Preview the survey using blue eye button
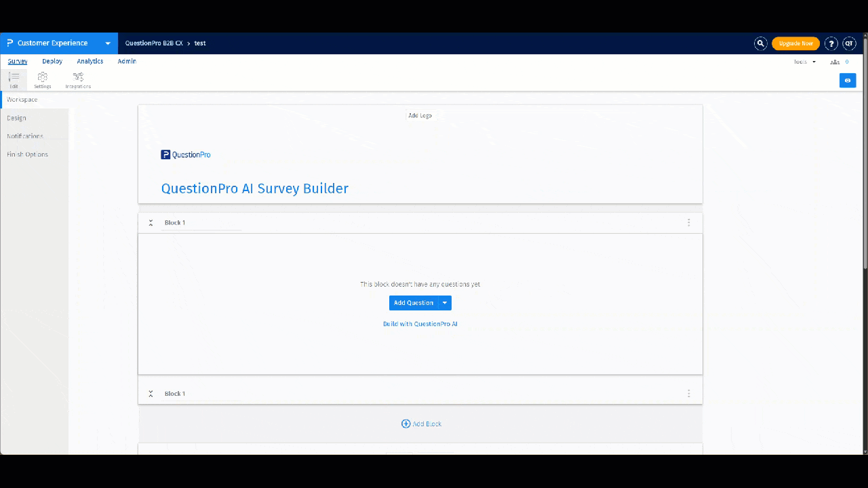Screen dimensions: 868x488 coord(848,80)
